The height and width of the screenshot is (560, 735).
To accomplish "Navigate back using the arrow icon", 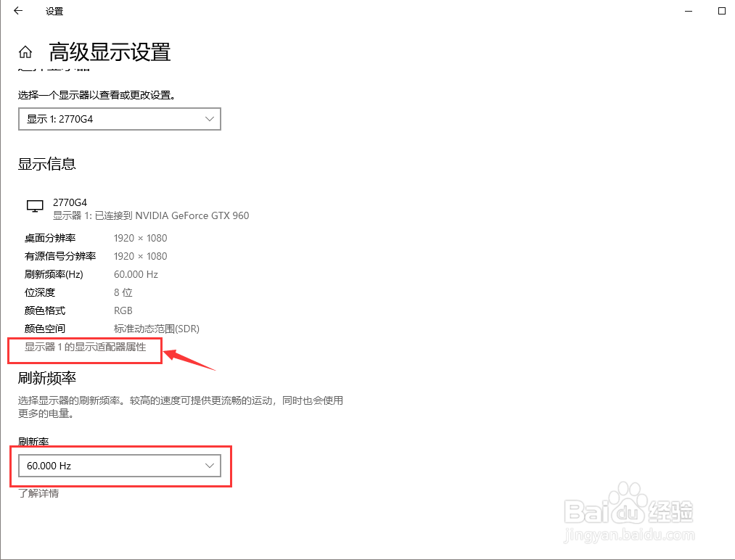I will click(17, 11).
